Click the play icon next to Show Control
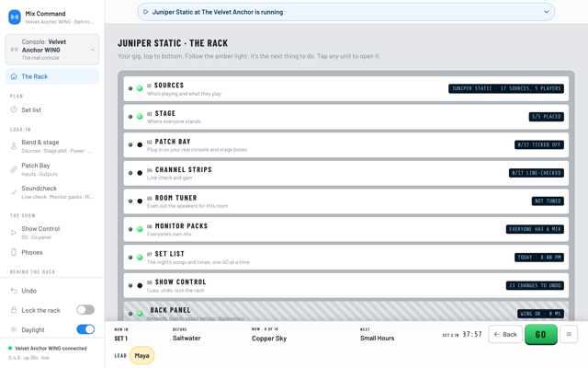Viewport: 588px width, 368px height. (x=14, y=233)
